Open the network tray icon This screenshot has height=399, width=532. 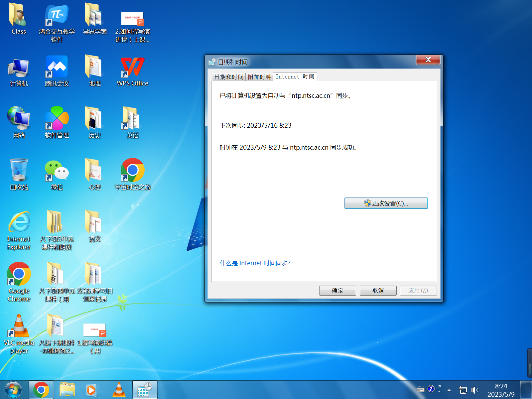(463, 390)
